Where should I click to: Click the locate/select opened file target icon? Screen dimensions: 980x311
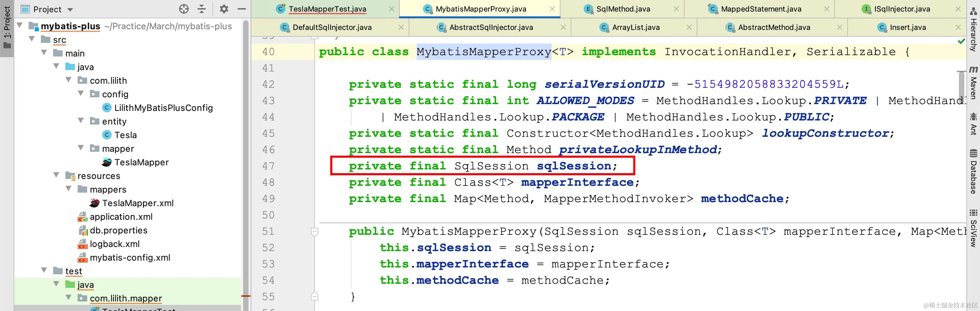tap(184, 9)
